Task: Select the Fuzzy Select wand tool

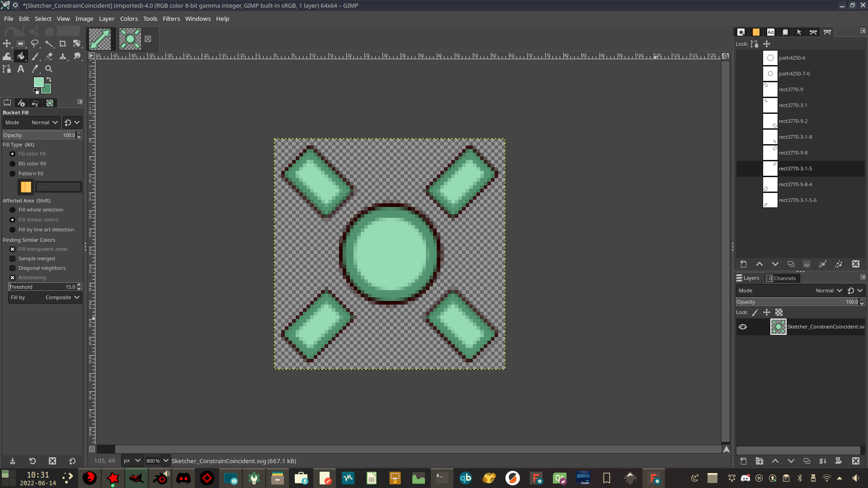Action: pyautogui.click(x=49, y=43)
